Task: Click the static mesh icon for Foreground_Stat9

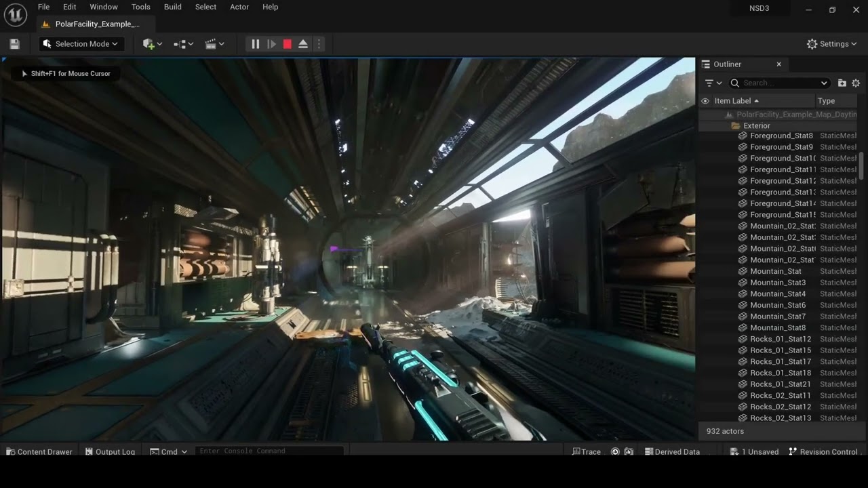Action: click(743, 147)
